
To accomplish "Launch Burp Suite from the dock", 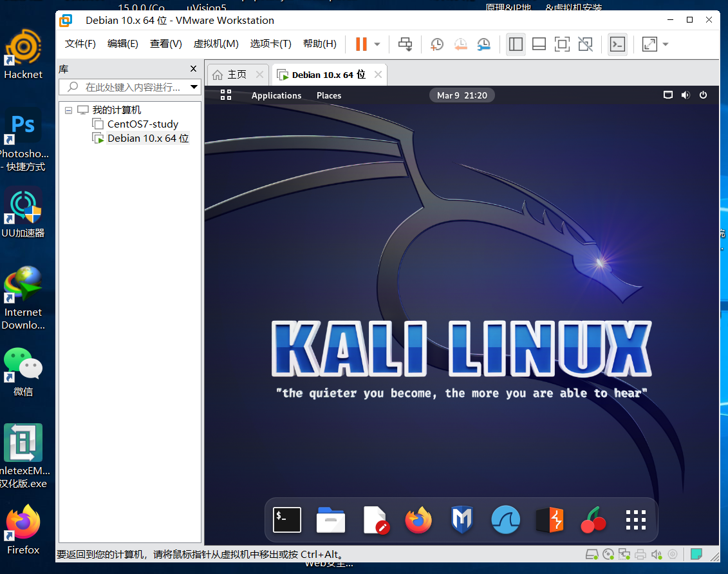I will tap(550, 520).
